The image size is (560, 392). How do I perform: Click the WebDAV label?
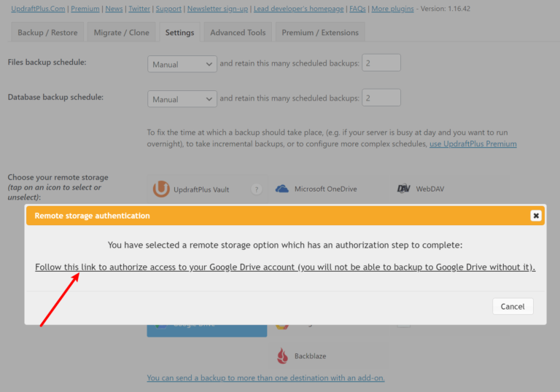pos(430,189)
